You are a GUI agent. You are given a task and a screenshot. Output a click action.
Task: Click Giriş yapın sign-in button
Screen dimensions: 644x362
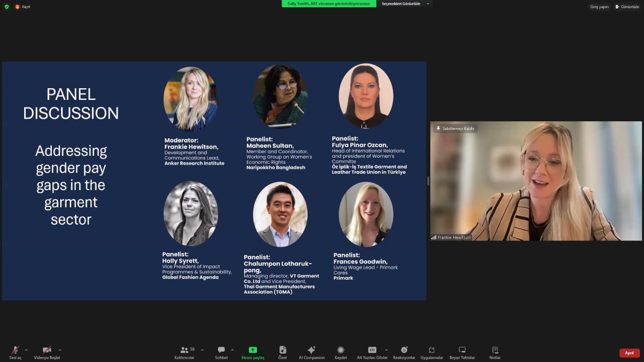599,6
